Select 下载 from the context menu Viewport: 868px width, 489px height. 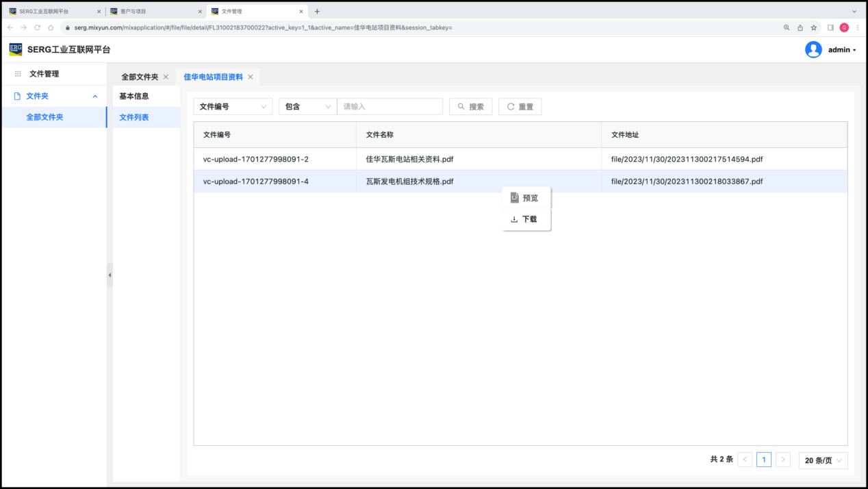click(526, 219)
